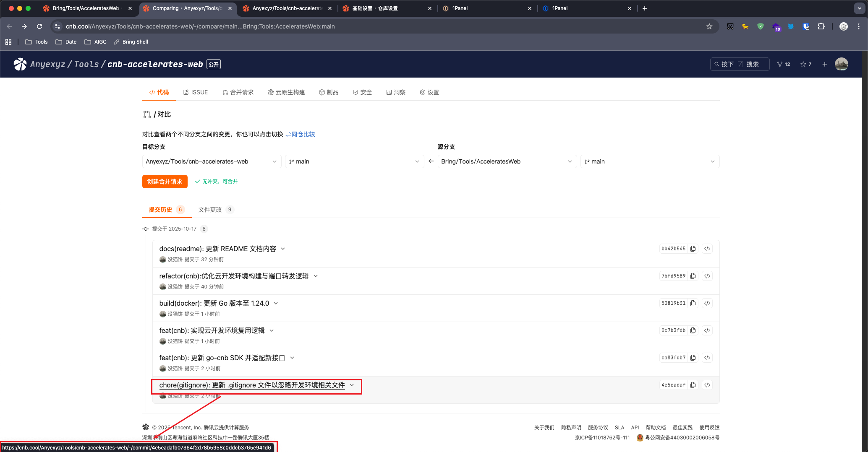Expand the feat(cnb) SDK commit message

[x=293, y=357]
